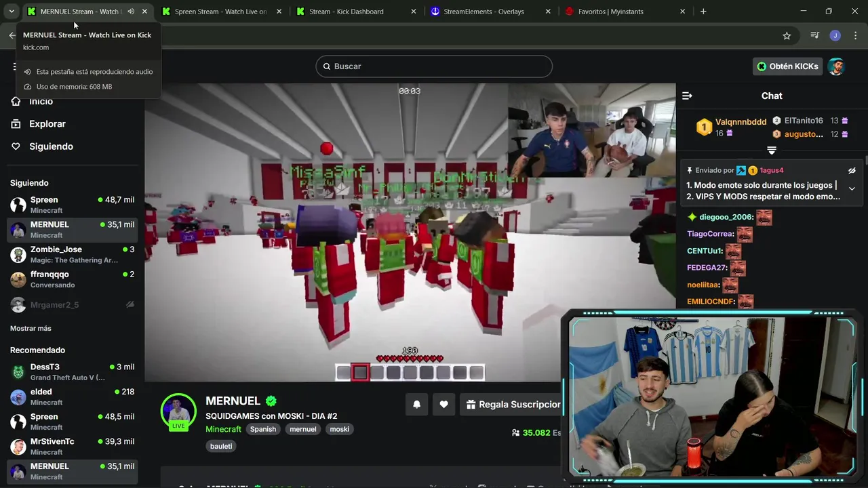Image resolution: width=868 pixels, height=488 pixels.
Task: Select the moski tag
Action: click(x=339, y=429)
